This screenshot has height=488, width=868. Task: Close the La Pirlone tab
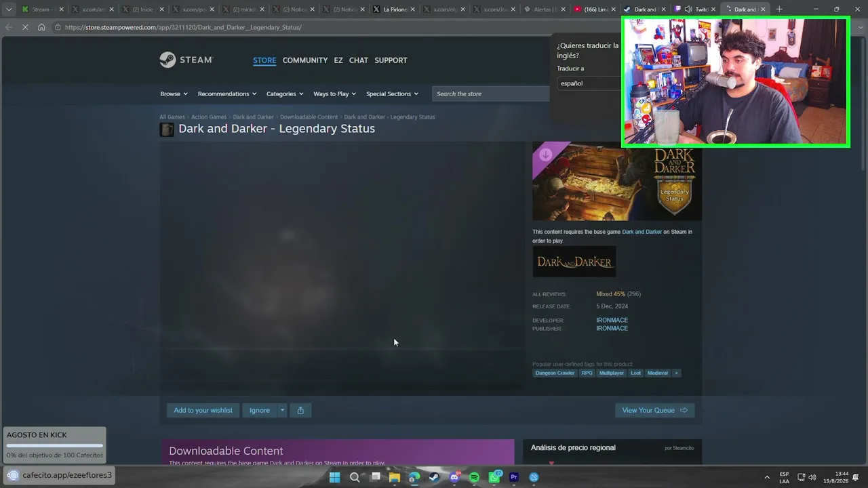pos(414,9)
